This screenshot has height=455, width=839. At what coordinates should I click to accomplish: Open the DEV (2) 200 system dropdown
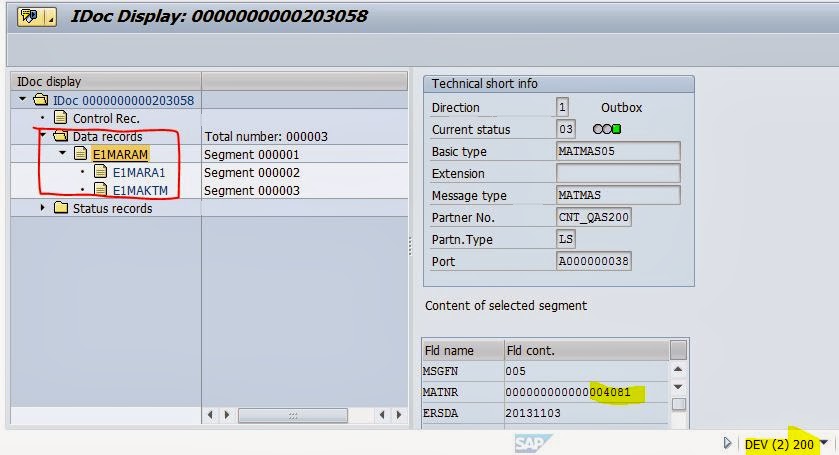point(824,444)
